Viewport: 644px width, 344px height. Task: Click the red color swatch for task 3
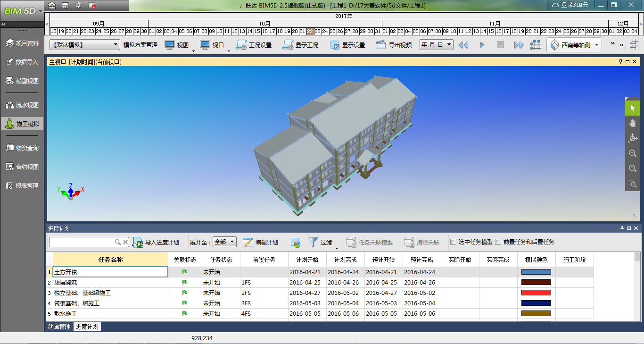tap(536, 293)
